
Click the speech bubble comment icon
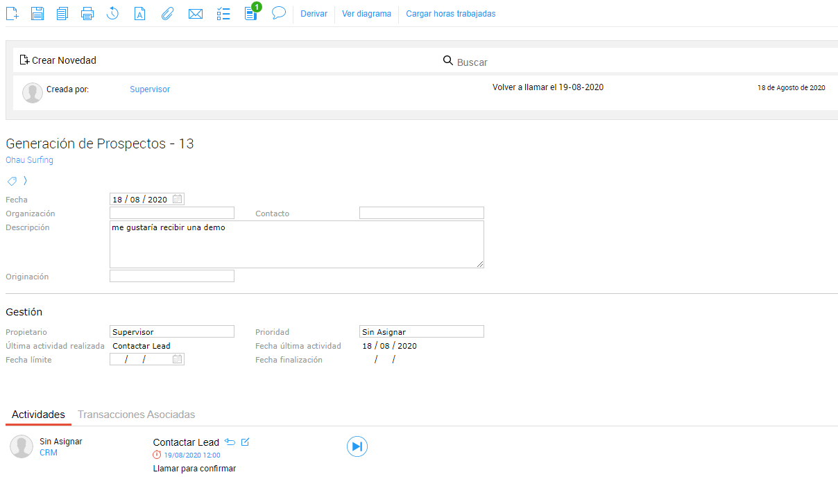(x=279, y=13)
